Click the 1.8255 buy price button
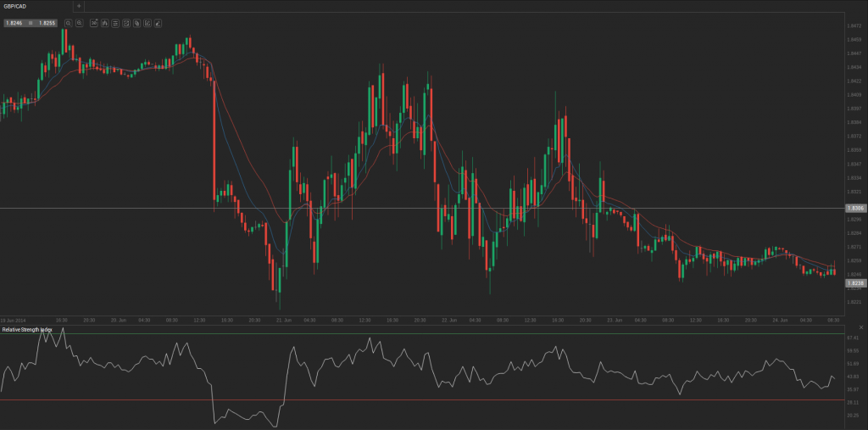868x430 pixels. coord(47,23)
